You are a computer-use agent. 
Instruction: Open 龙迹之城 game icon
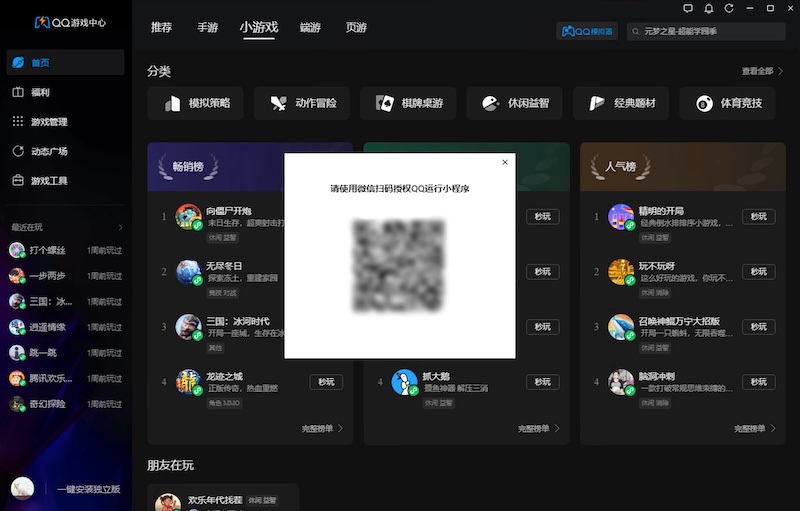click(188, 382)
